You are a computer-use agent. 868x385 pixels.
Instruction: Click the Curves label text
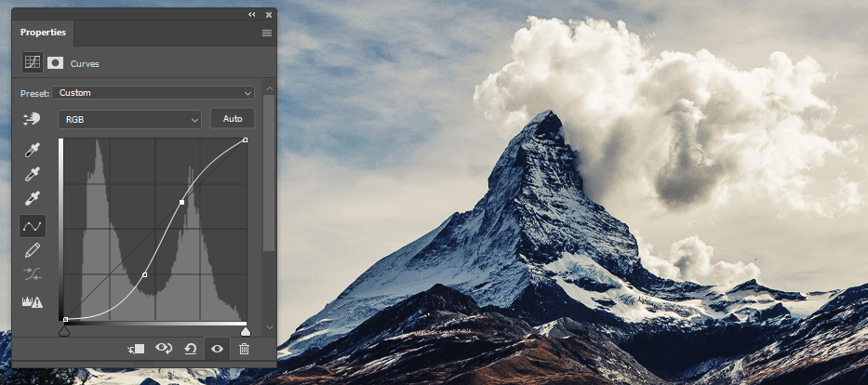(85, 63)
